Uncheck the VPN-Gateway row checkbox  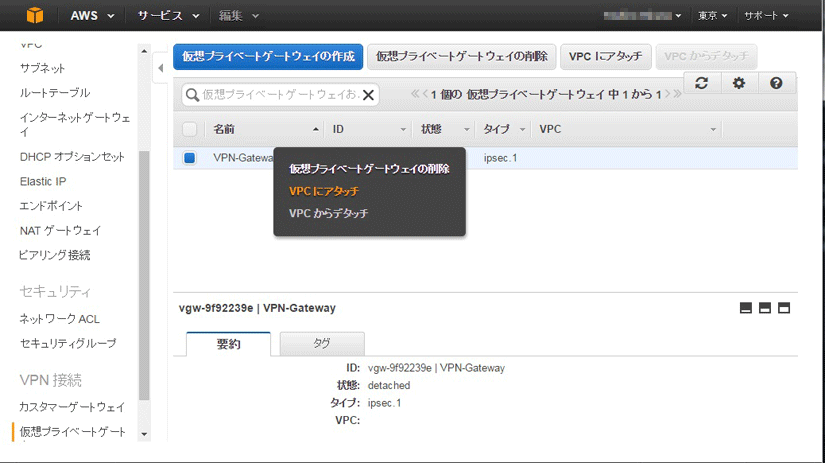189,158
